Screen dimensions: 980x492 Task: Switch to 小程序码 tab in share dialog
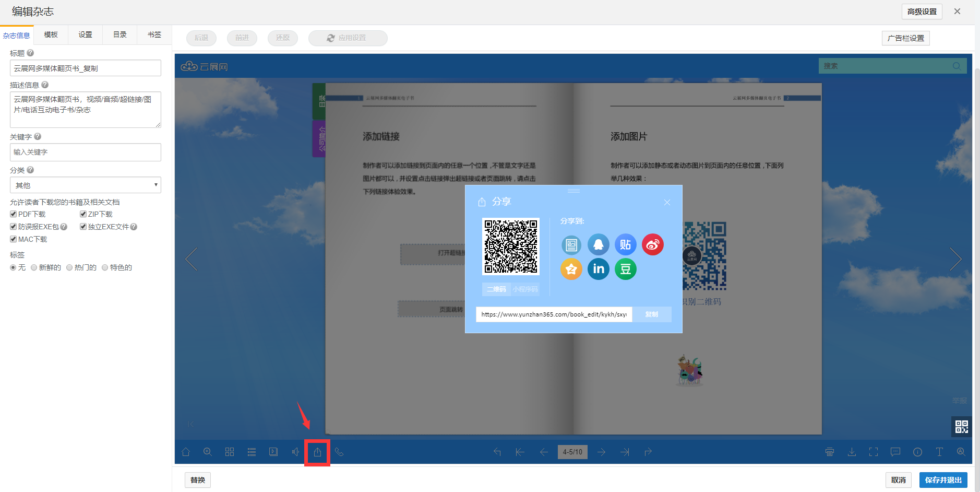(x=525, y=289)
